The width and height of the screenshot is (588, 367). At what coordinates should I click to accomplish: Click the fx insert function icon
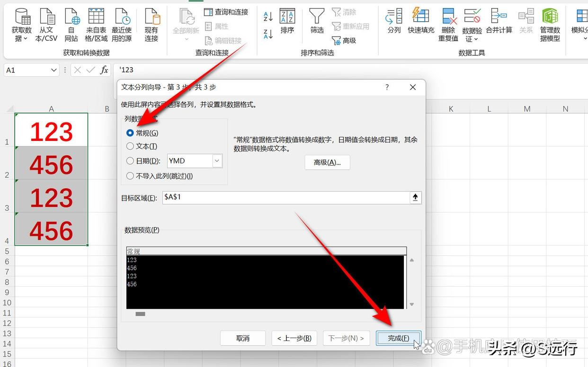[104, 70]
